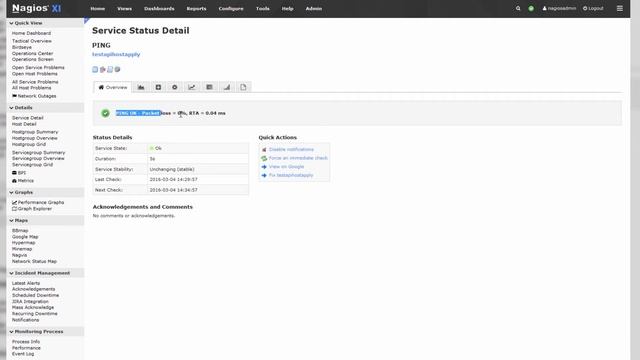
Task: Open Network Status Map in sidebar
Action: click(x=34, y=261)
